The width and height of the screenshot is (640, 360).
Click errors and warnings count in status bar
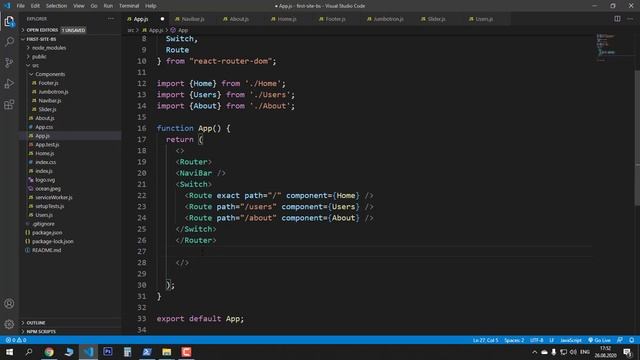pos(16,340)
